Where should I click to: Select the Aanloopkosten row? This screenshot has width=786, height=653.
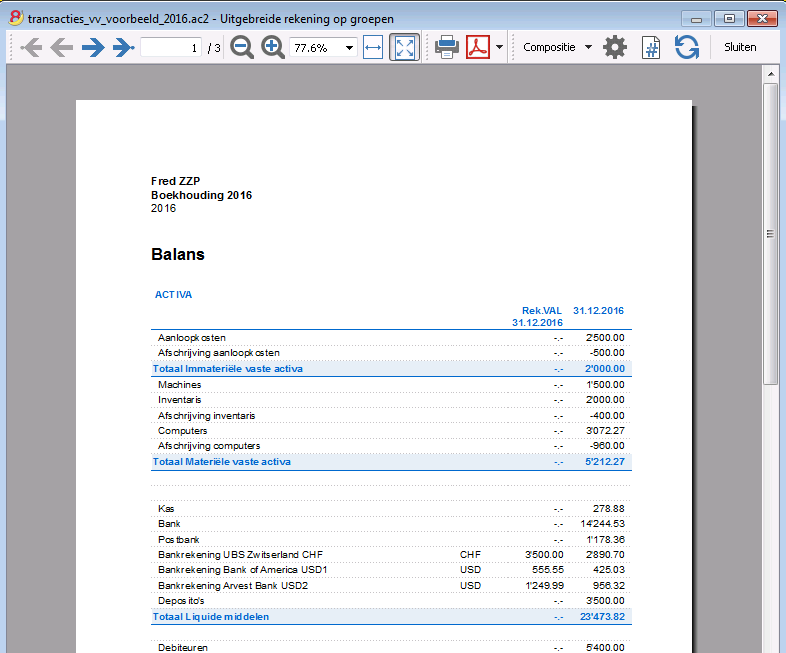click(x=391, y=338)
